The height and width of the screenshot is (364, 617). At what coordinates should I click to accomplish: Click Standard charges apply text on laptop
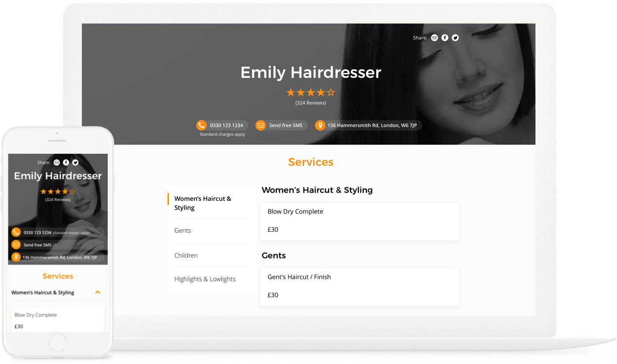click(x=222, y=134)
